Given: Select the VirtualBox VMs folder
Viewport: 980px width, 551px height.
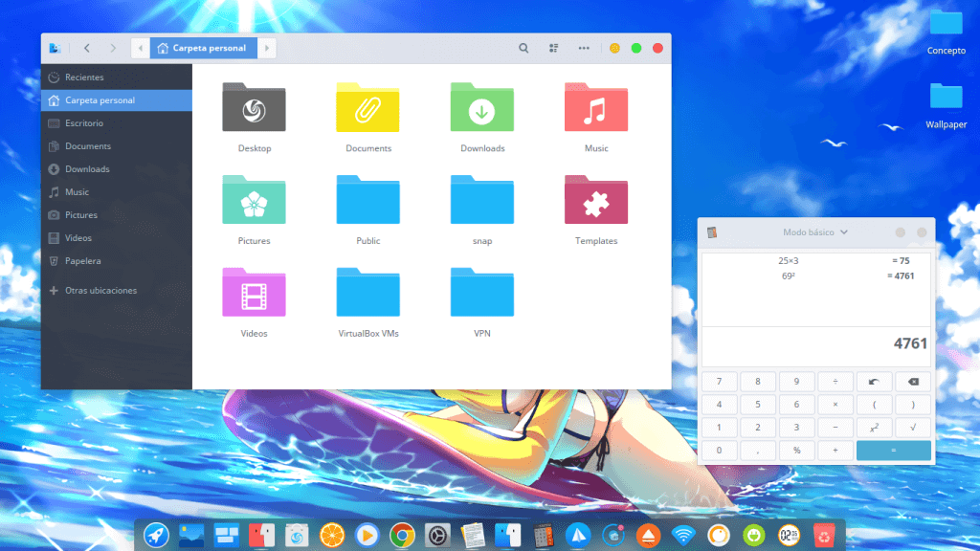Looking at the screenshot, I should tap(368, 302).
